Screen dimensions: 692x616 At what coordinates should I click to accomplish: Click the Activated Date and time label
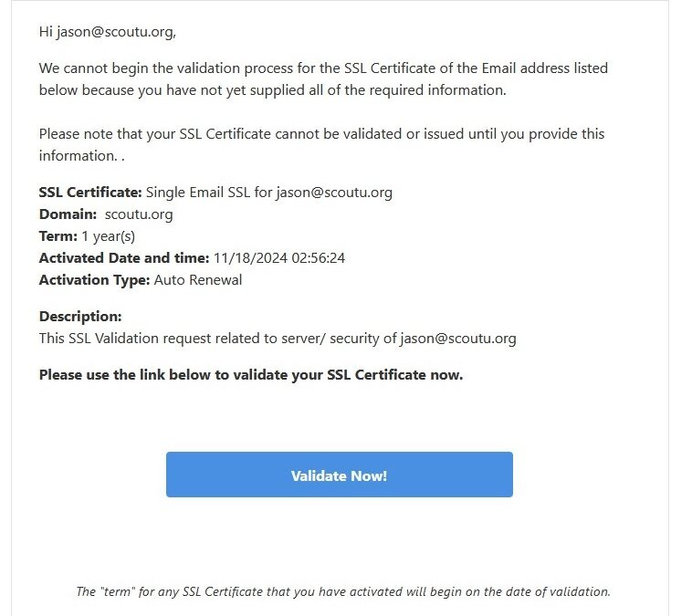pyautogui.click(x=124, y=257)
